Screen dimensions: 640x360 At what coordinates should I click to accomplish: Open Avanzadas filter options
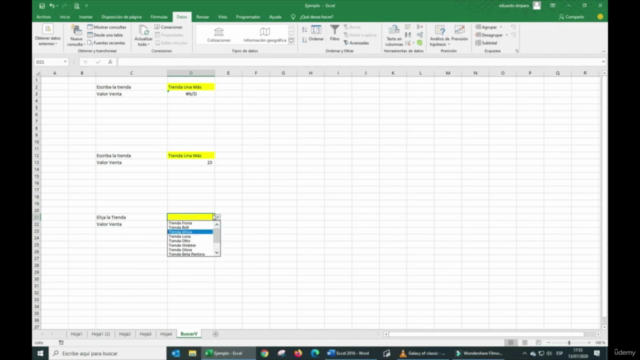pos(356,43)
